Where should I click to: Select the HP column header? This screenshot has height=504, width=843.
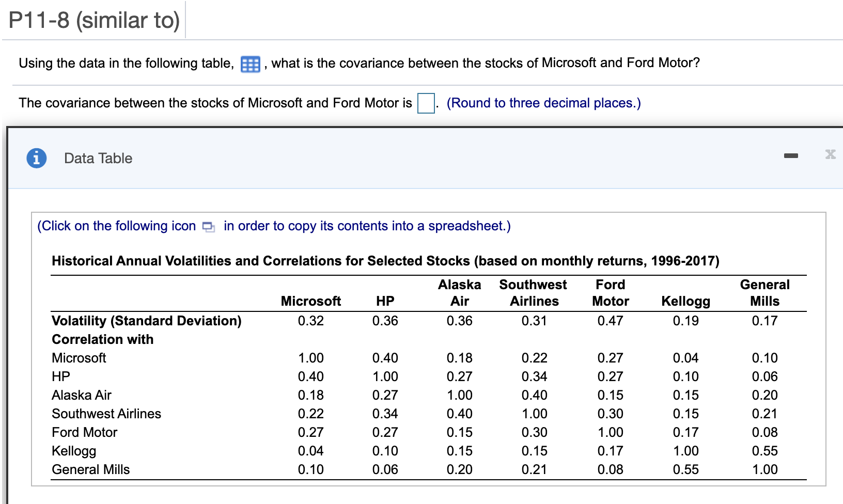385,301
